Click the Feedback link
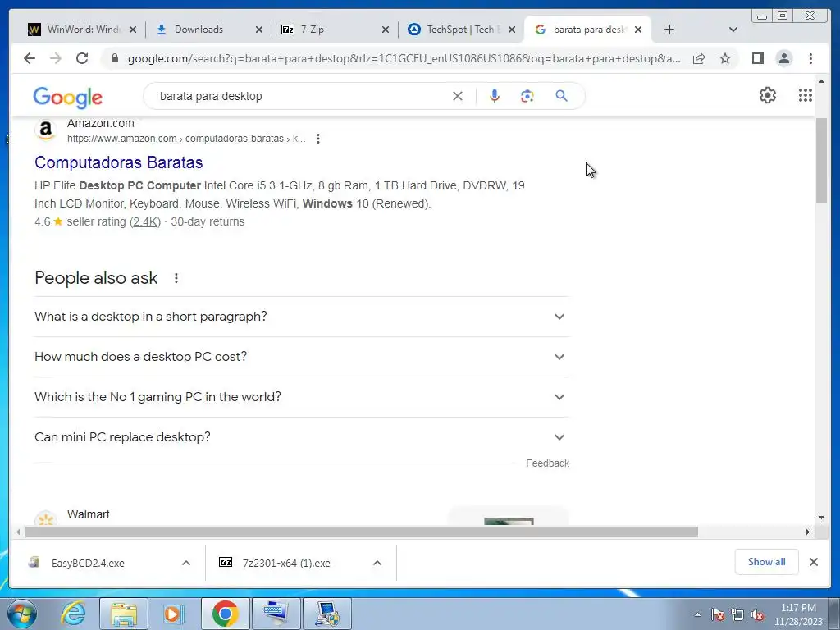The image size is (840, 630). [x=547, y=463]
